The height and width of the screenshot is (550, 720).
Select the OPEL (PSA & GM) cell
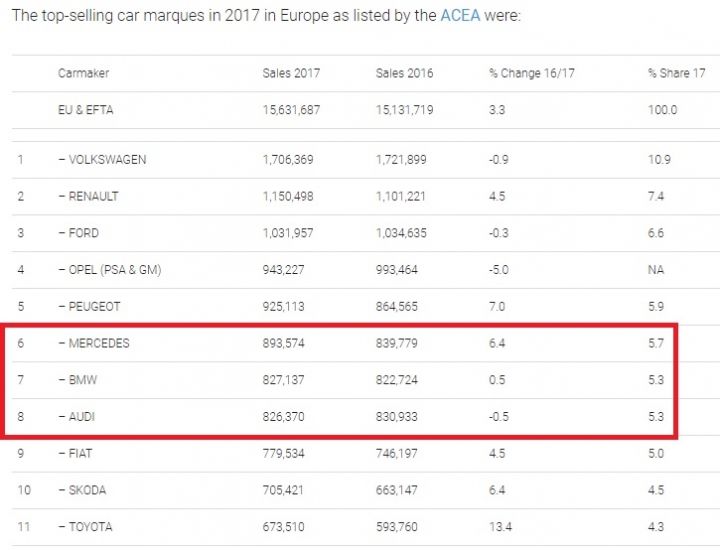[x=110, y=269]
